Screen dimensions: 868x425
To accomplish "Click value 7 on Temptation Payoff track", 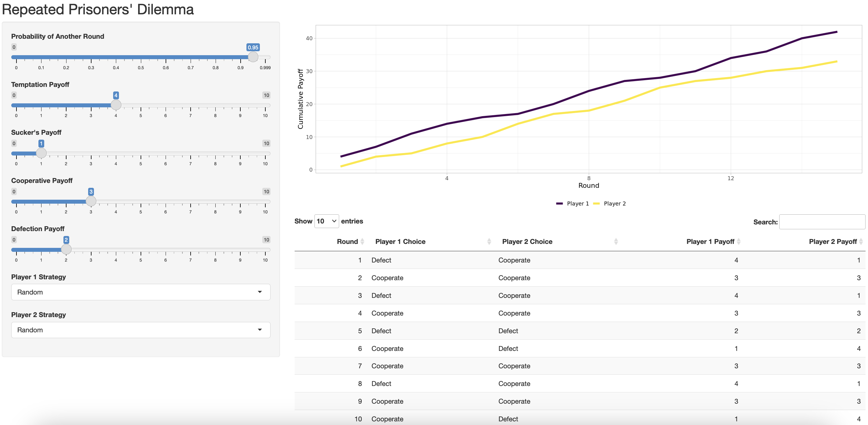I will tap(190, 105).
